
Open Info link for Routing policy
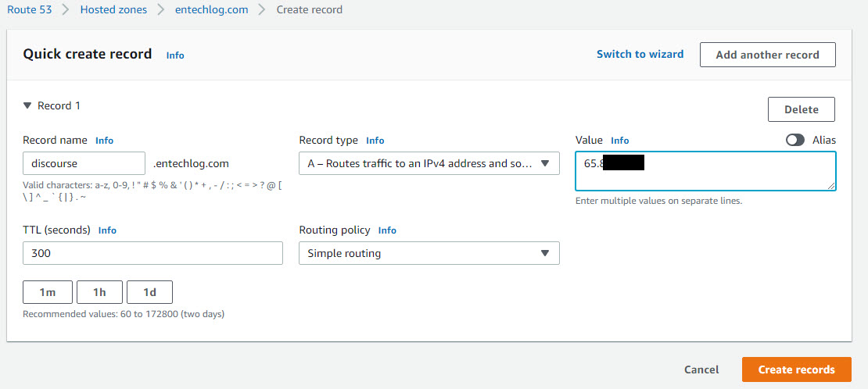point(387,230)
